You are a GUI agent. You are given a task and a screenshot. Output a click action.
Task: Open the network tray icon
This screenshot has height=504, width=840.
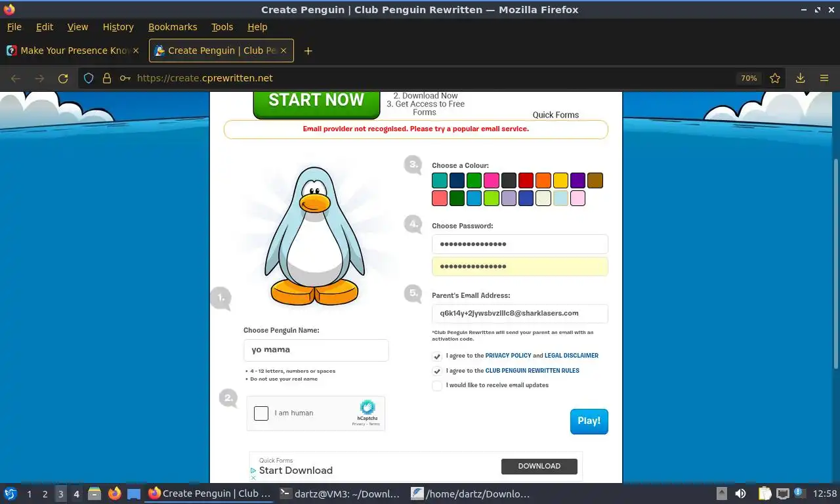click(x=782, y=493)
